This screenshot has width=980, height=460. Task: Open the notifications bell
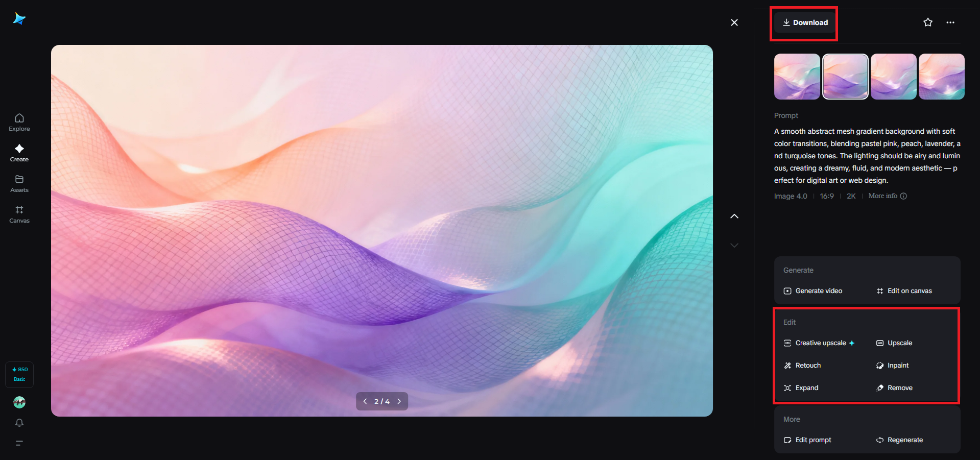(x=19, y=423)
